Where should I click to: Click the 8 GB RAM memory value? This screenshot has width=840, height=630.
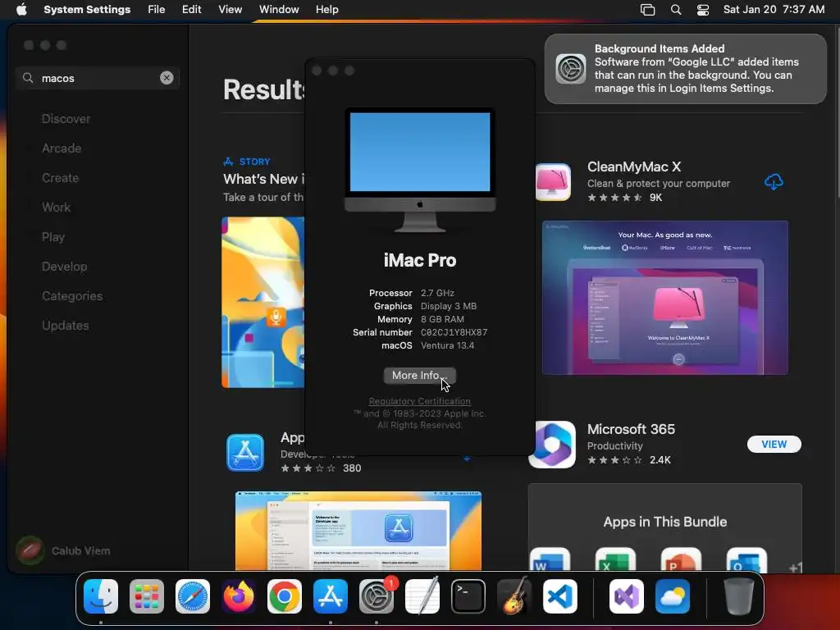pos(442,319)
